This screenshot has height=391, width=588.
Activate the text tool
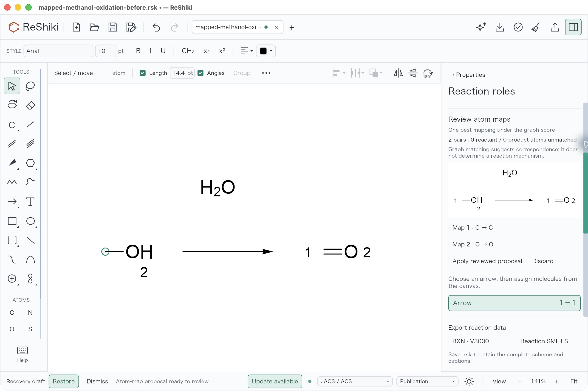pyautogui.click(x=30, y=201)
